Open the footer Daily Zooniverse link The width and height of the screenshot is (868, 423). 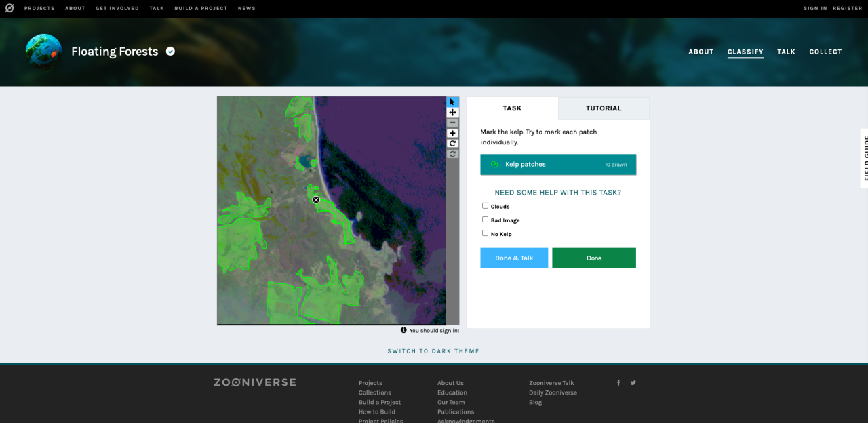(x=553, y=392)
